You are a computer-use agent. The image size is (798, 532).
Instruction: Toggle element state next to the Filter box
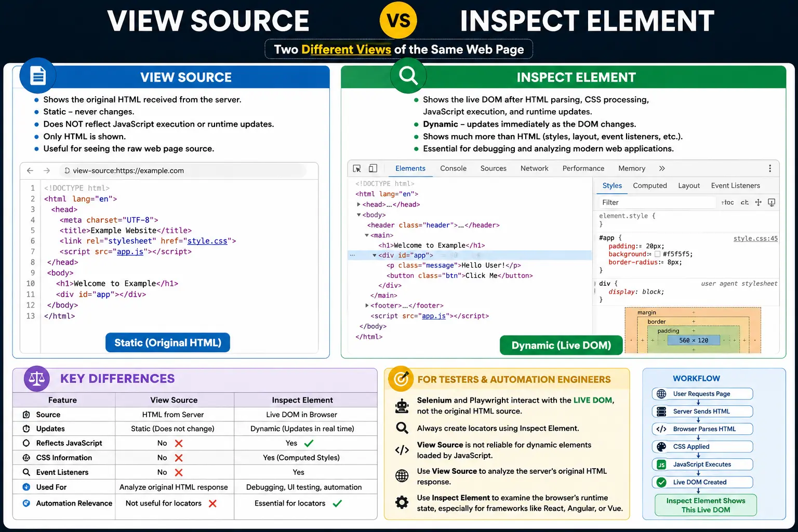[727, 203]
